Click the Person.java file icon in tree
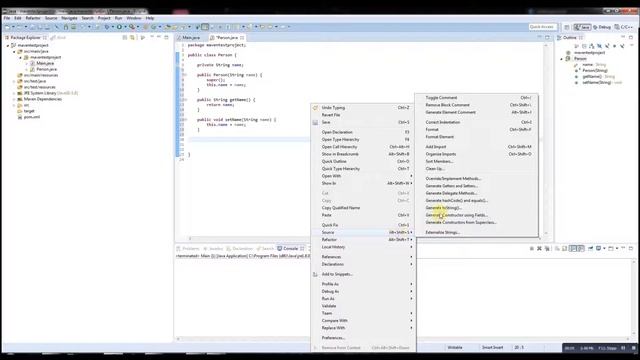Viewport: 640px width, 360px height. (x=32, y=69)
